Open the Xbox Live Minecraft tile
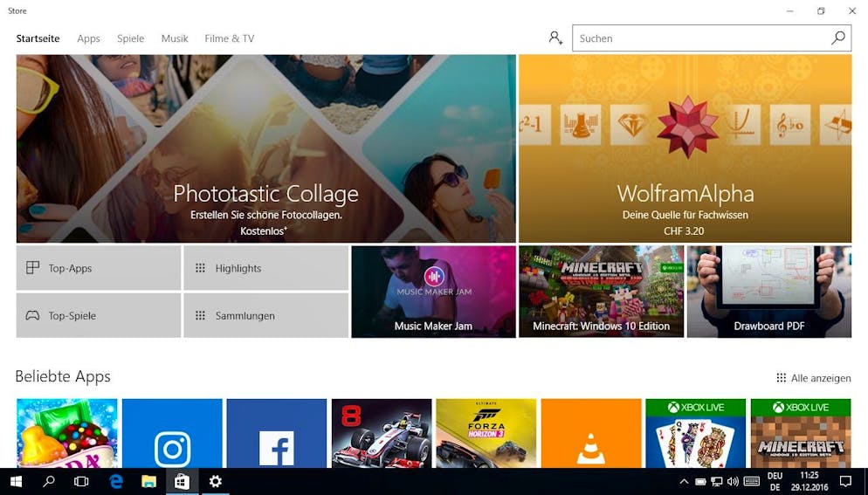 [801, 433]
